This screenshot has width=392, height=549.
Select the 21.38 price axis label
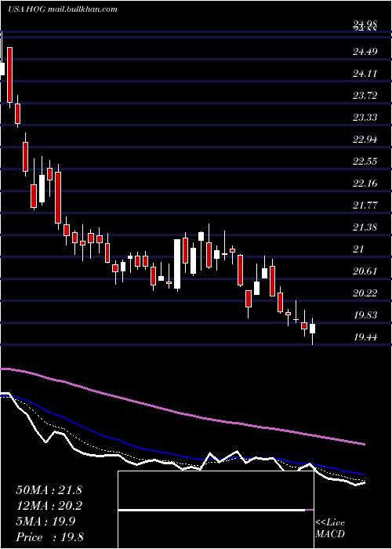[365, 227]
